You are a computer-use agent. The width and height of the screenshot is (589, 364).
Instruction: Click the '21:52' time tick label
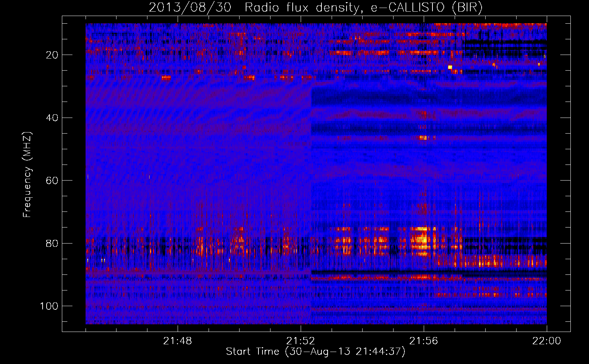[x=301, y=341]
